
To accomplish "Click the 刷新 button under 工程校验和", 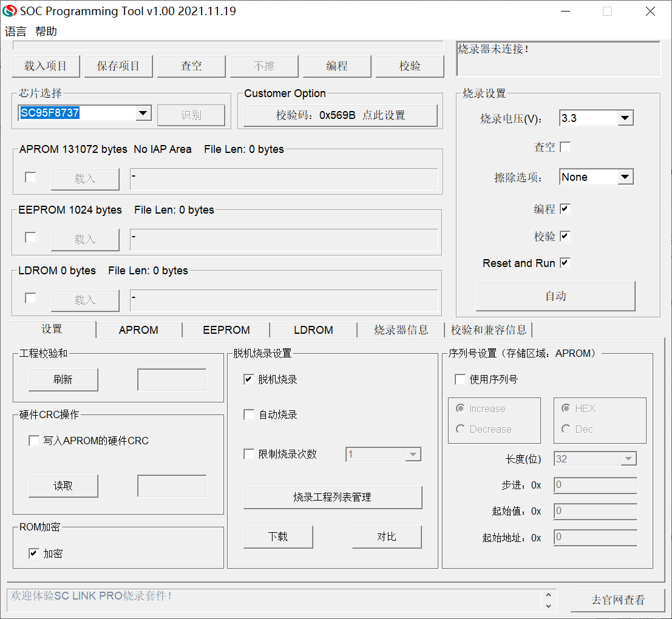I will [63, 379].
